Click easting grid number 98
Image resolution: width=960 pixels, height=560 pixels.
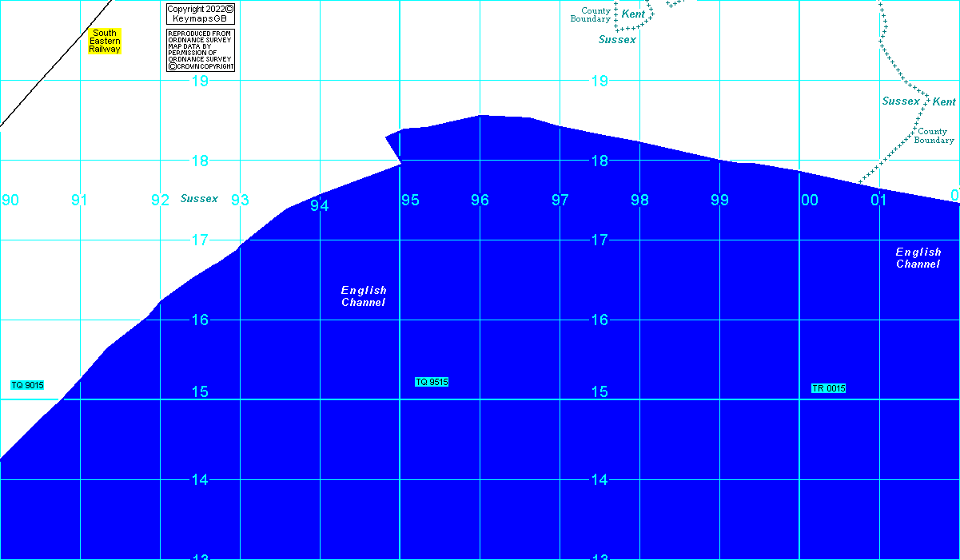(x=639, y=201)
